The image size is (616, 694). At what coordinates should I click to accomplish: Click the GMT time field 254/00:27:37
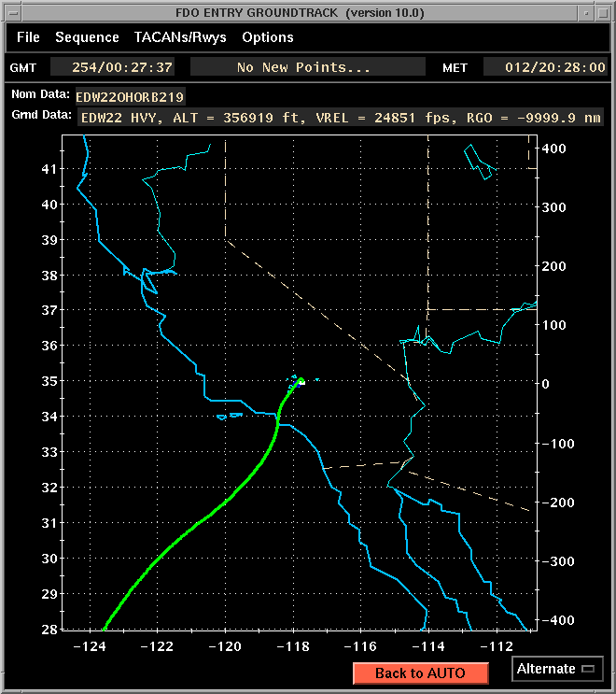113,67
